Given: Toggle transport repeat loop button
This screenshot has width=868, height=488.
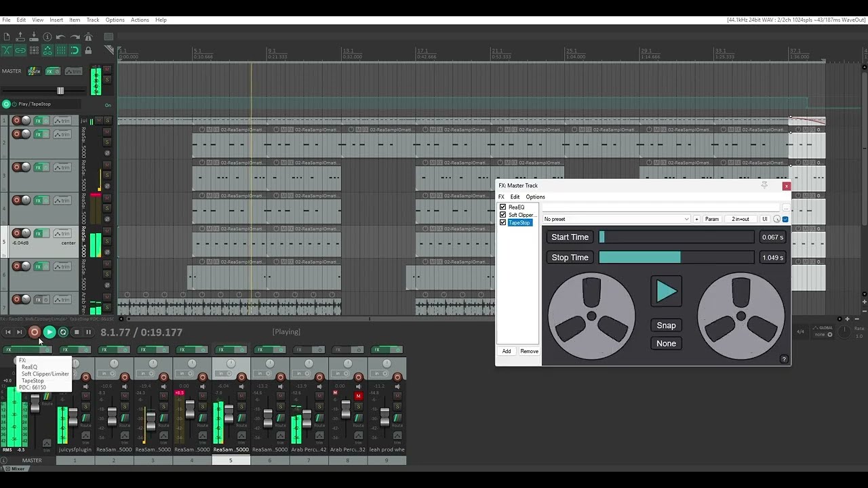Looking at the screenshot, I should (63, 332).
